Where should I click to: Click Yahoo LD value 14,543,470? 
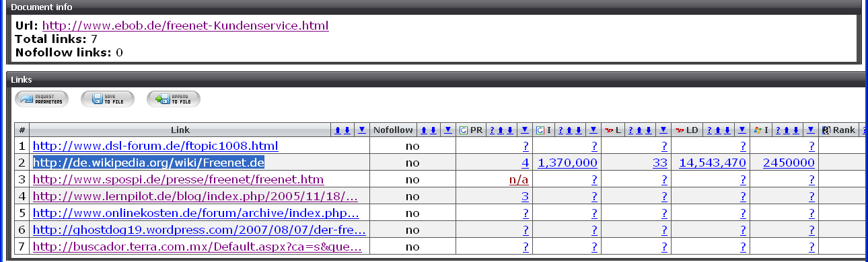point(713,163)
